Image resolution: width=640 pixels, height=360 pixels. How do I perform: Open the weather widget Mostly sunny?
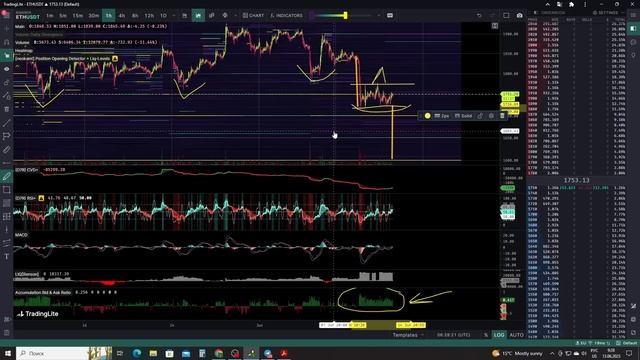[x=518, y=353]
